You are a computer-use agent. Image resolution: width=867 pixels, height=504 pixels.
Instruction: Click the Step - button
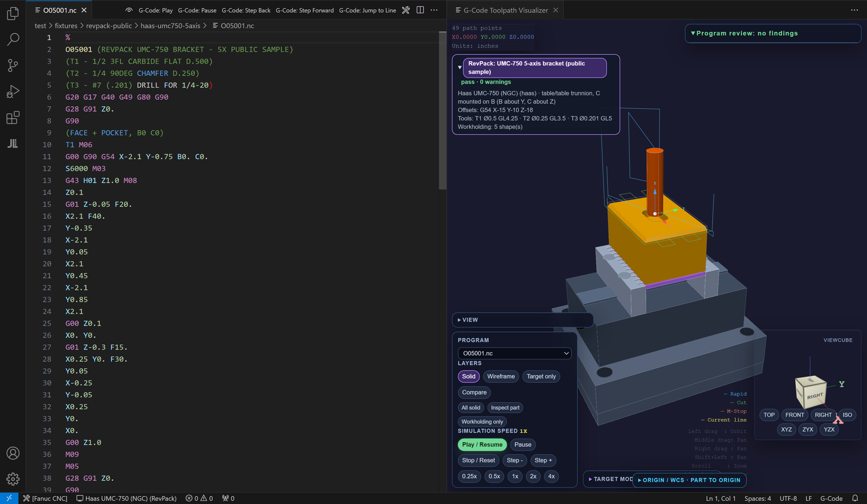[515, 460]
